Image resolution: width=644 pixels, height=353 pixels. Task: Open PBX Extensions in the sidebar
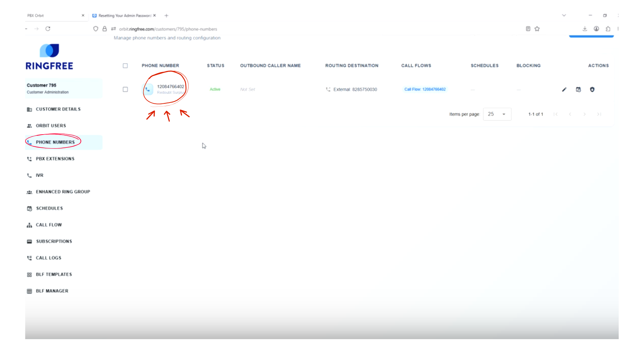55,159
